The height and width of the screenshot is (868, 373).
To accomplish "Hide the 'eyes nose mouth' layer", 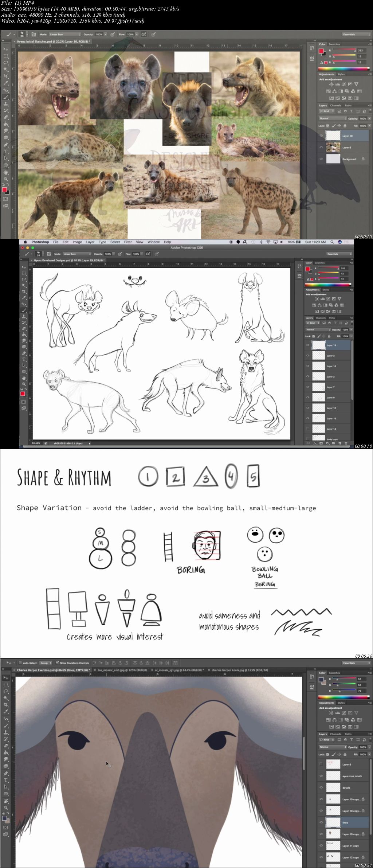I will [x=321, y=776].
